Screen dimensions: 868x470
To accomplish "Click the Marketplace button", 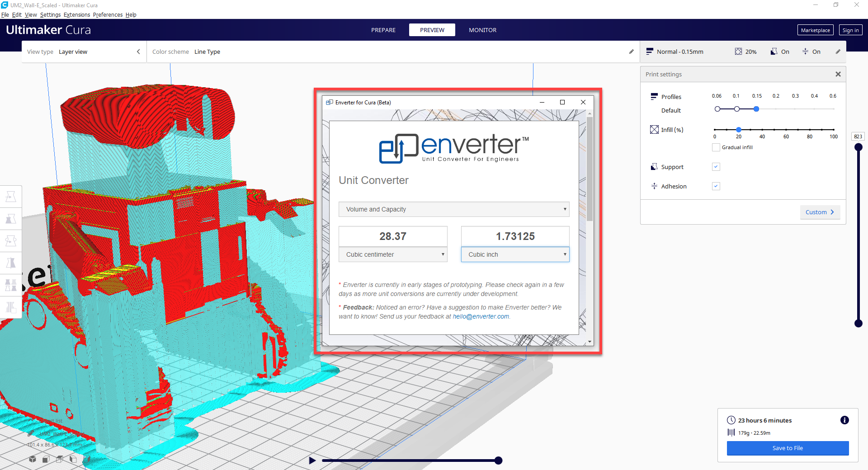I will pos(815,30).
